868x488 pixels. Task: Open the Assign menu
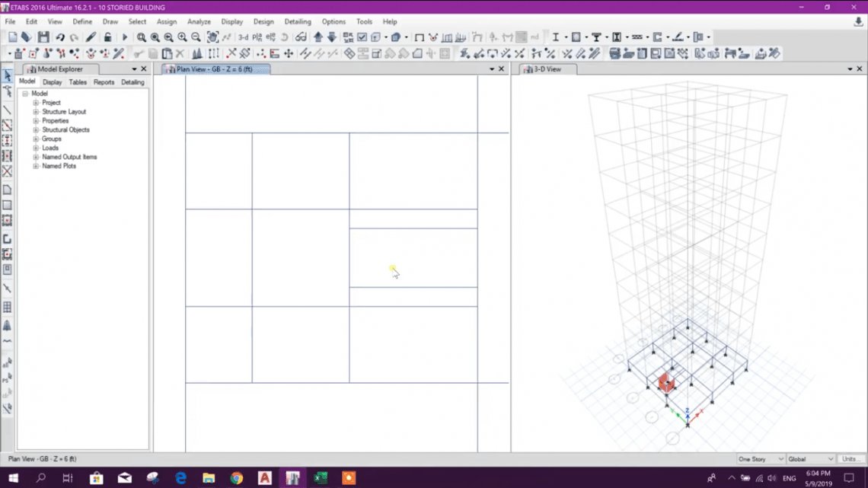tap(167, 21)
